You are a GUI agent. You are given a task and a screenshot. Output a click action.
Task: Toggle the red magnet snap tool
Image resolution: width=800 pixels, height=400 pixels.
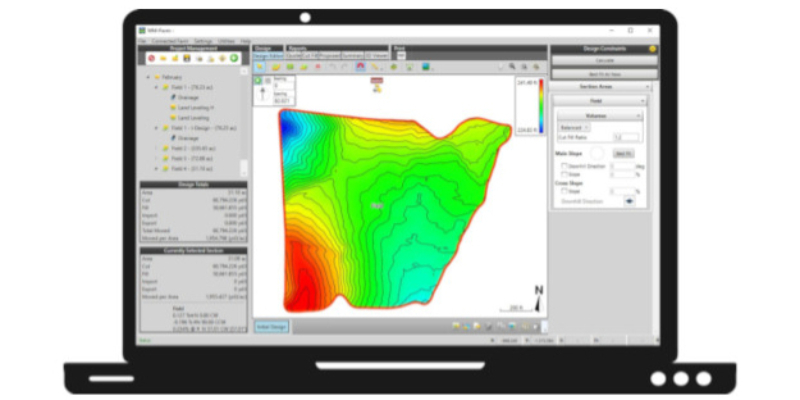(361, 67)
